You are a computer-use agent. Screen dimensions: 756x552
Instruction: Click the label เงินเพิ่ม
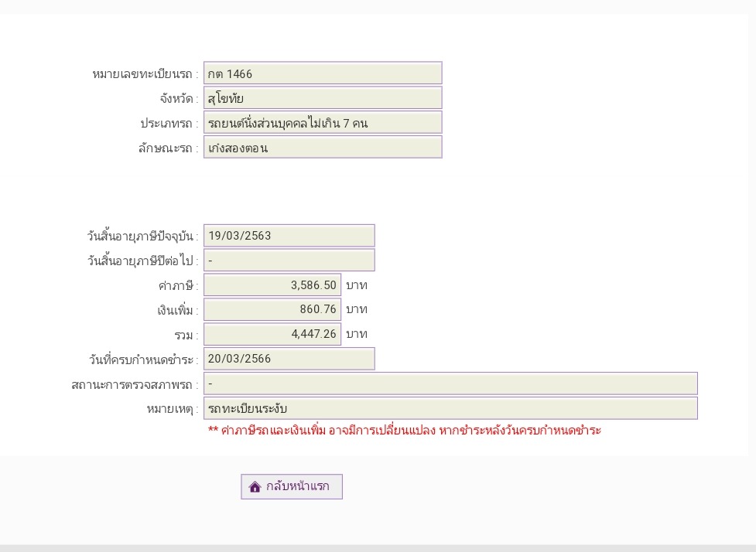coord(178,310)
